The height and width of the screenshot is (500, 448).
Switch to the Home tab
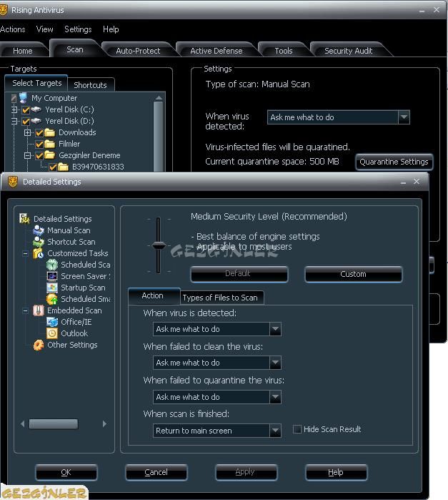click(23, 51)
